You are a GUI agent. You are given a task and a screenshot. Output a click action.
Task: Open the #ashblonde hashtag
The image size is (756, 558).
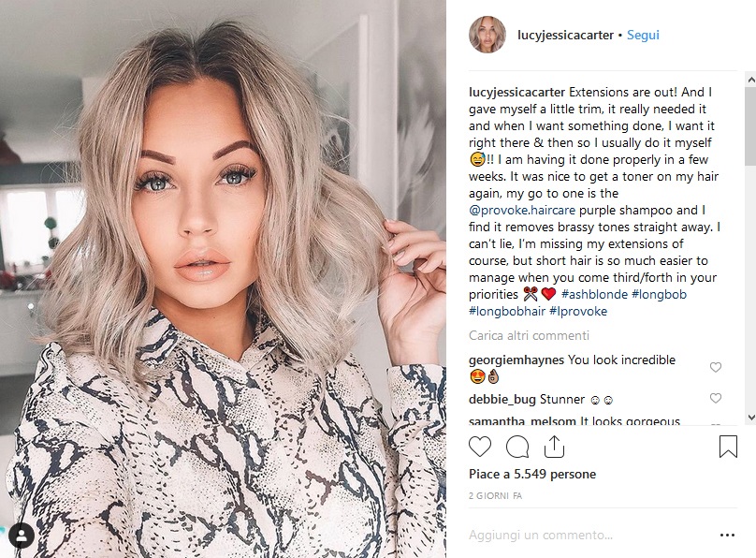[594, 294]
